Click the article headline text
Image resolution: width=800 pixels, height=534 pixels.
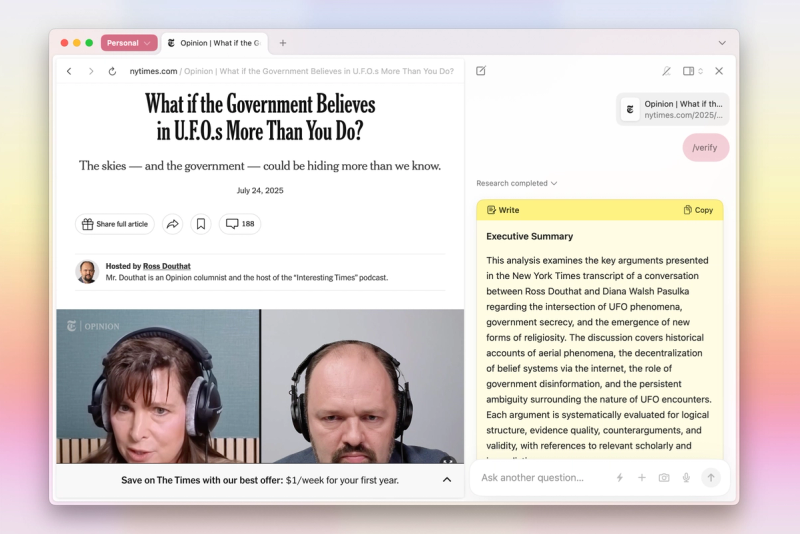260,117
